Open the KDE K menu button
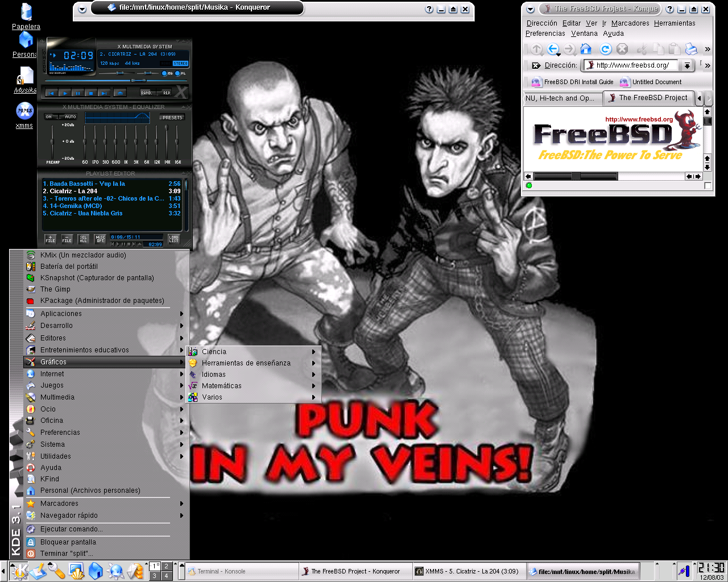 tap(19, 571)
